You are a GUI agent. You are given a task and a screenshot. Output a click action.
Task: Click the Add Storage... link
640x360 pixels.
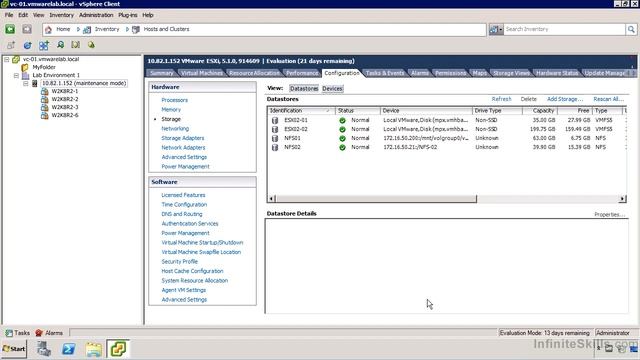pyautogui.click(x=565, y=99)
